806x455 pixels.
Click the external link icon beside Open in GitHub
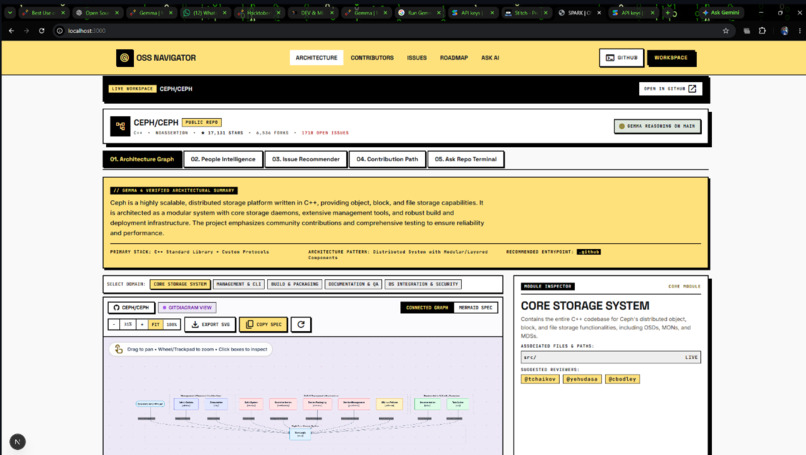(x=692, y=88)
